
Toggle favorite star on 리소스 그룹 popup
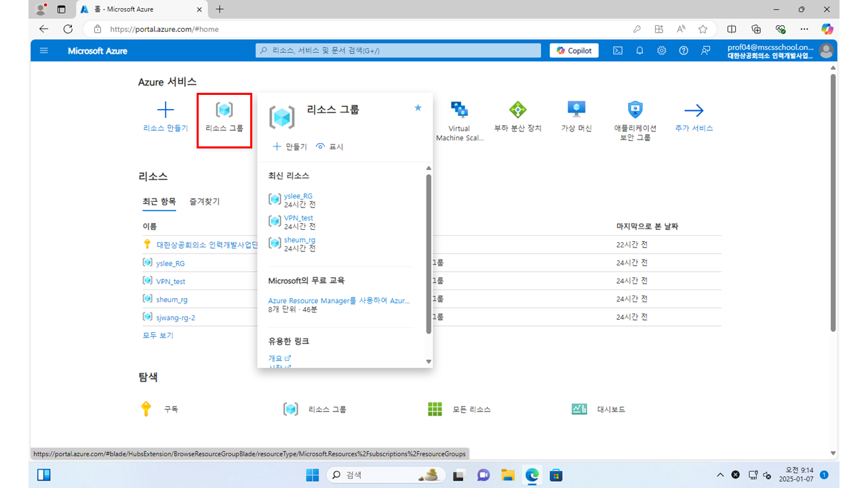[418, 108]
